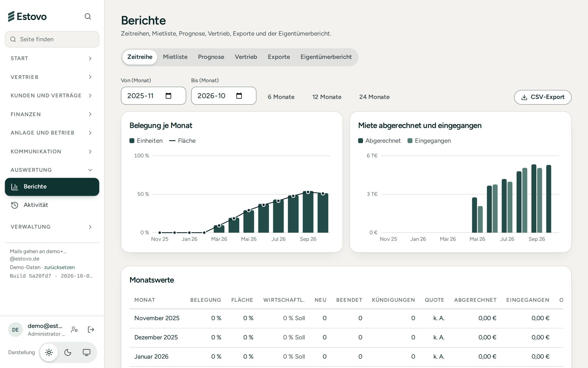Click the zurücksetzen link

[59, 267]
